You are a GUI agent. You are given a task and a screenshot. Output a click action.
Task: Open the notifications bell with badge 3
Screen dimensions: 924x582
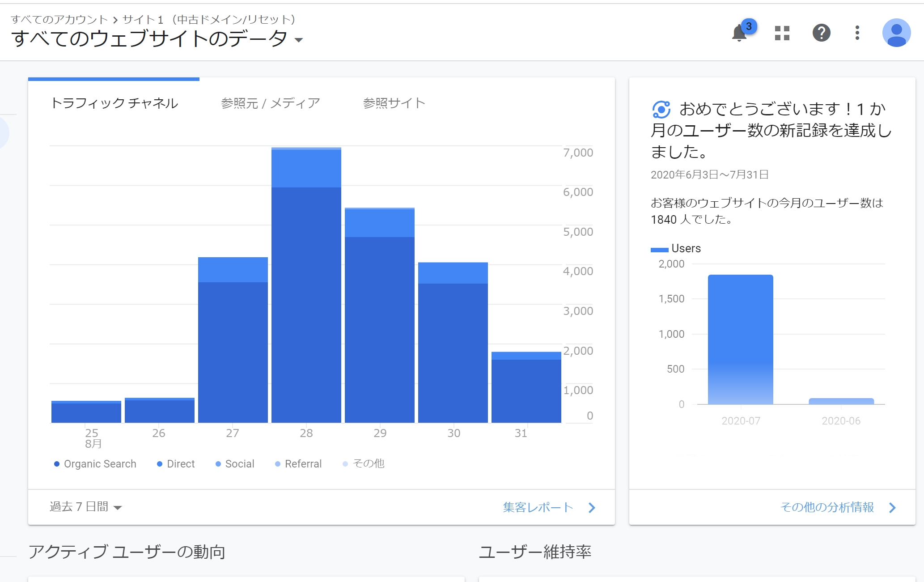[740, 33]
